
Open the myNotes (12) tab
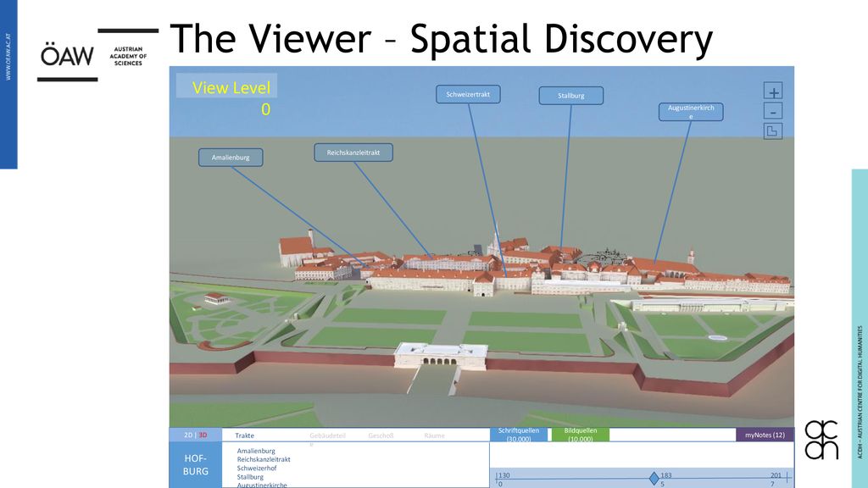[765, 435]
